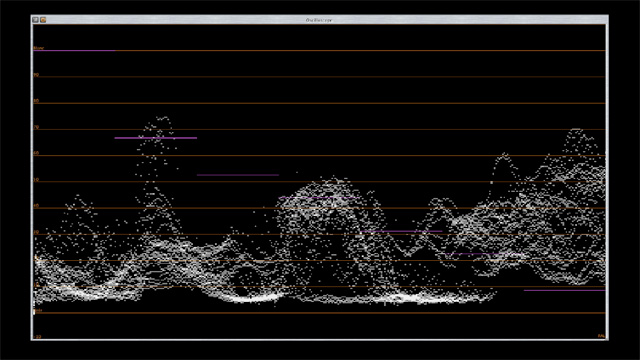Select the White level label
640x360 pixels.
[x=38, y=48]
